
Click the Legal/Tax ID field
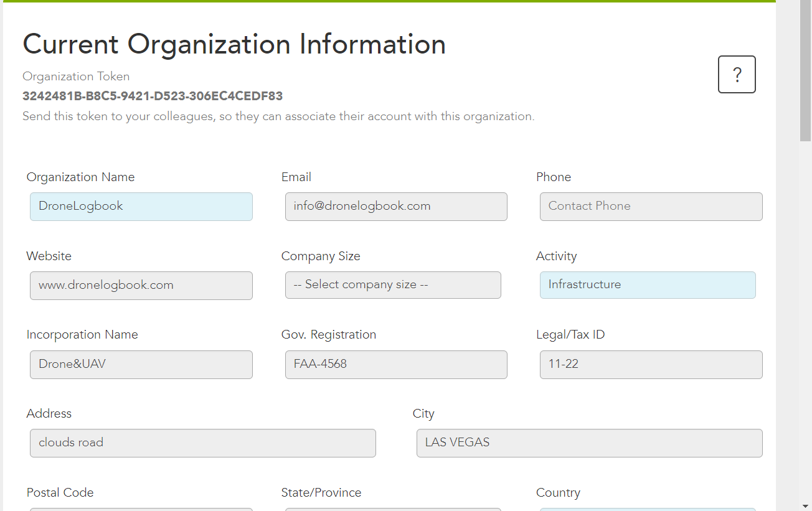651,365
